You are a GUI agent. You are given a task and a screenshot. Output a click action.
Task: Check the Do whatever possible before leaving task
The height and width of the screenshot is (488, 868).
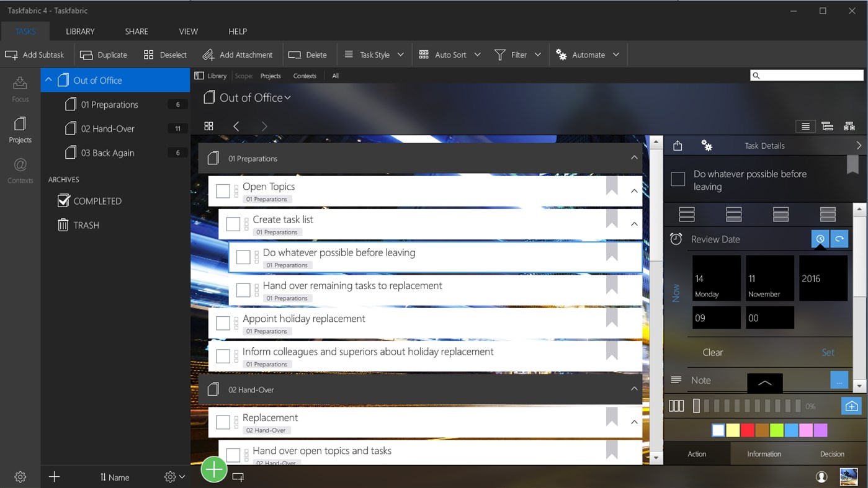click(243, 257)
